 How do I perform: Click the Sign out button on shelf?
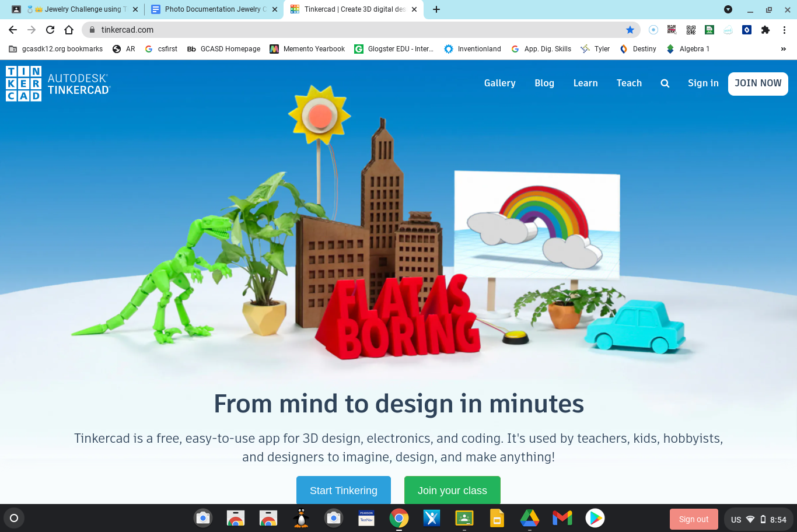[694, 519]
